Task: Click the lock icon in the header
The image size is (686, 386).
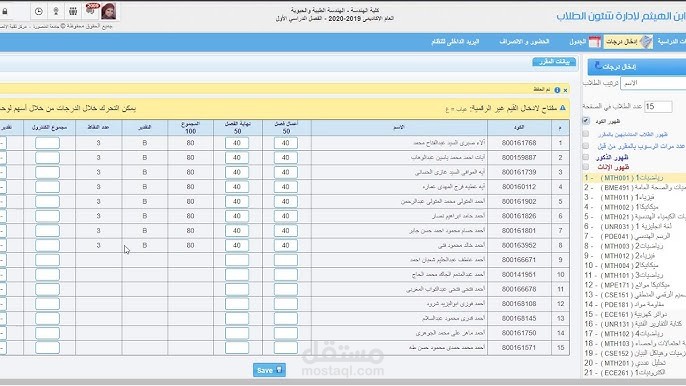Action: click(5, 11)
